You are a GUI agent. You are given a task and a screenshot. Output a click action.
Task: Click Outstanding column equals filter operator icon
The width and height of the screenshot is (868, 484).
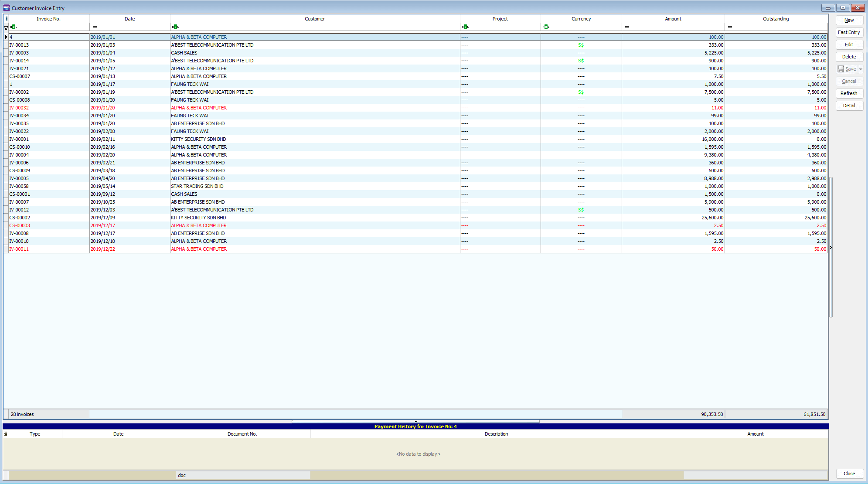pyautogui.click(x=730, y=27)
